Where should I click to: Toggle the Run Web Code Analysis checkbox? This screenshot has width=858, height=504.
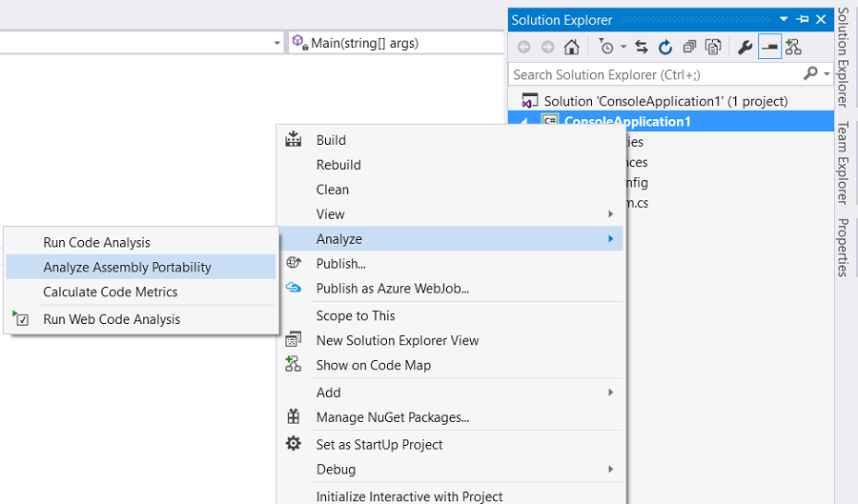coord(24,320)
